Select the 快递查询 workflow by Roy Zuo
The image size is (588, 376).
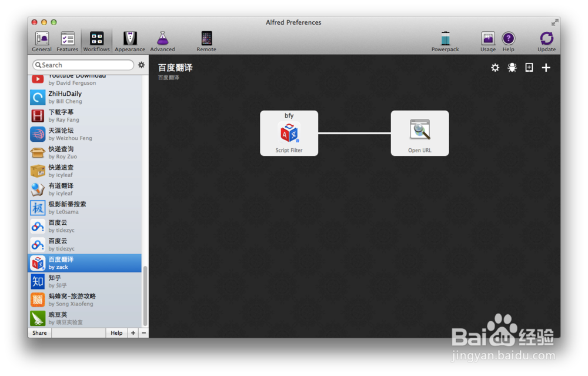[85, 152]
